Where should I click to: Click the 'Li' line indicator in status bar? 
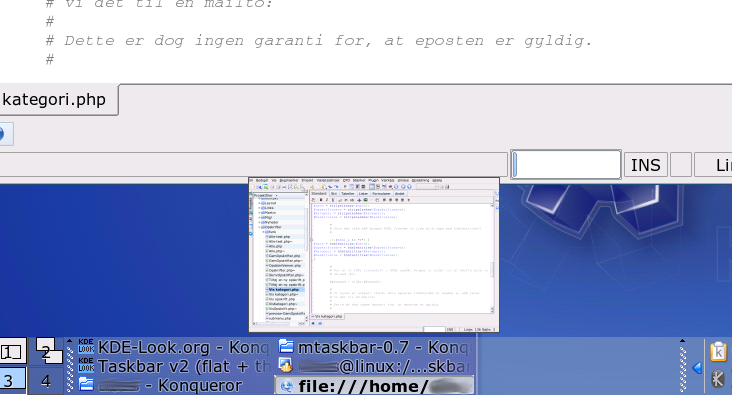click(x=714, y=165)
